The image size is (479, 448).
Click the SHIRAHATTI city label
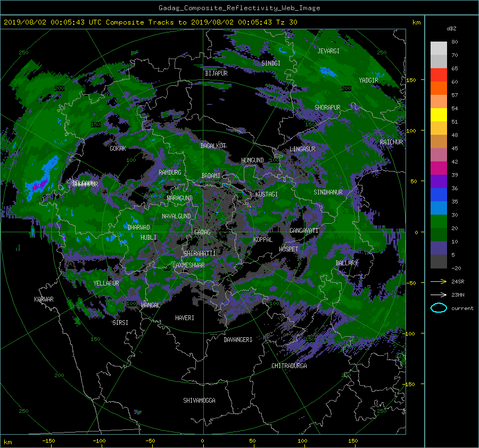pos(200,253)
